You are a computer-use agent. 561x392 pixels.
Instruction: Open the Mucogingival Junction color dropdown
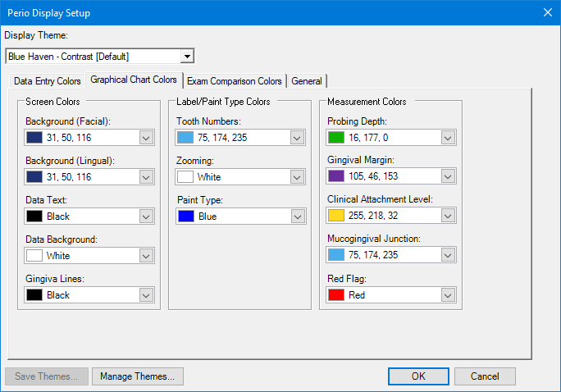pyautogui.click(x=447, y=256)
